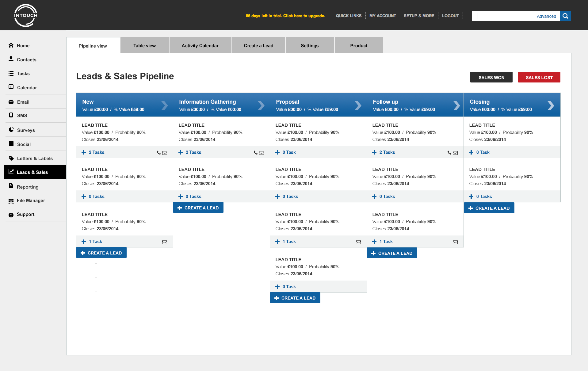The image size is (588, 371).
Task: Expand the New stage chevron arrow
Action: point(165,105)
